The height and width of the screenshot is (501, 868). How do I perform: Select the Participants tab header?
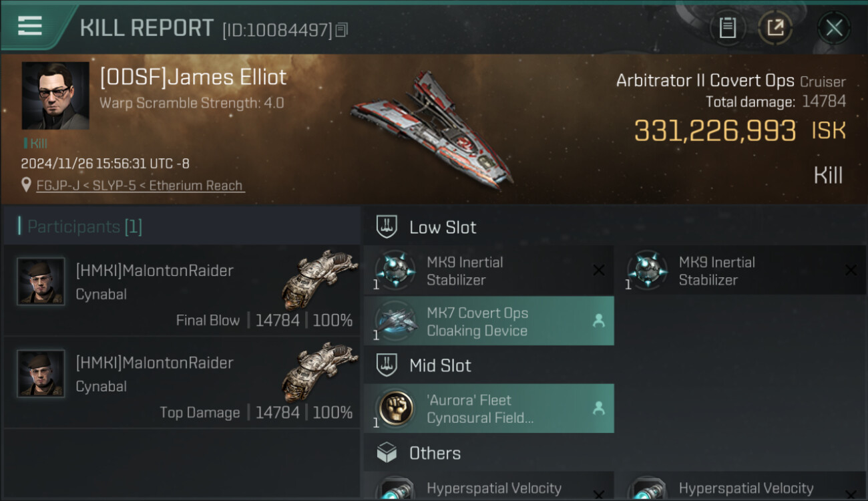coord(84,227)
